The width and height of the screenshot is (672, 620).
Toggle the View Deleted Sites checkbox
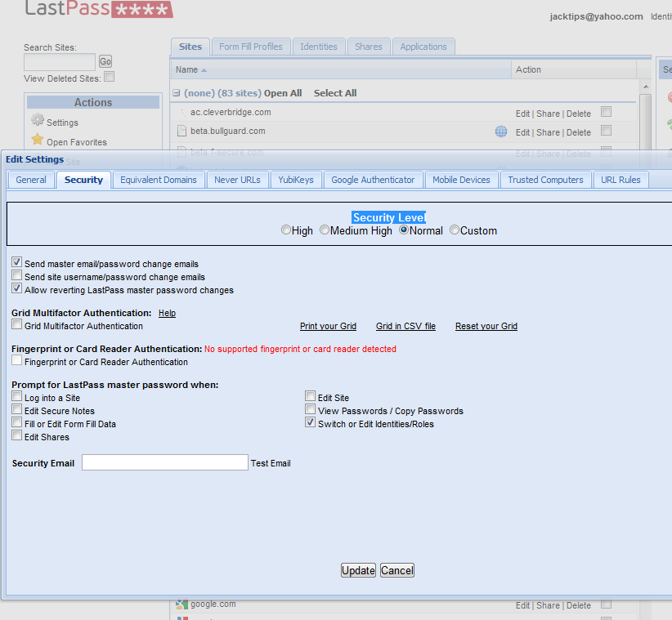(x=110, y=77)
